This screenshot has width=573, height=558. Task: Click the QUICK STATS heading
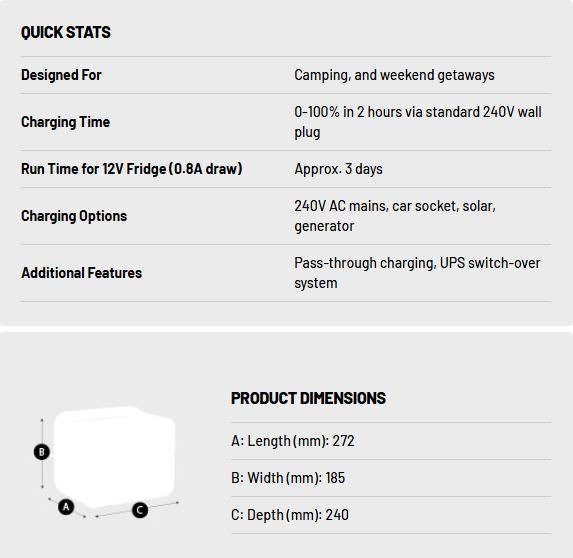pyautogui.click(x=66, y=32)
